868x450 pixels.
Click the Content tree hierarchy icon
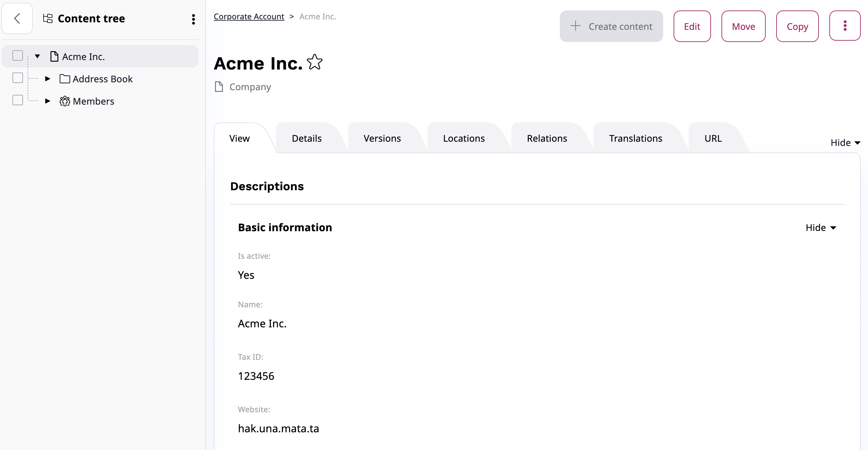click(48, 19)
